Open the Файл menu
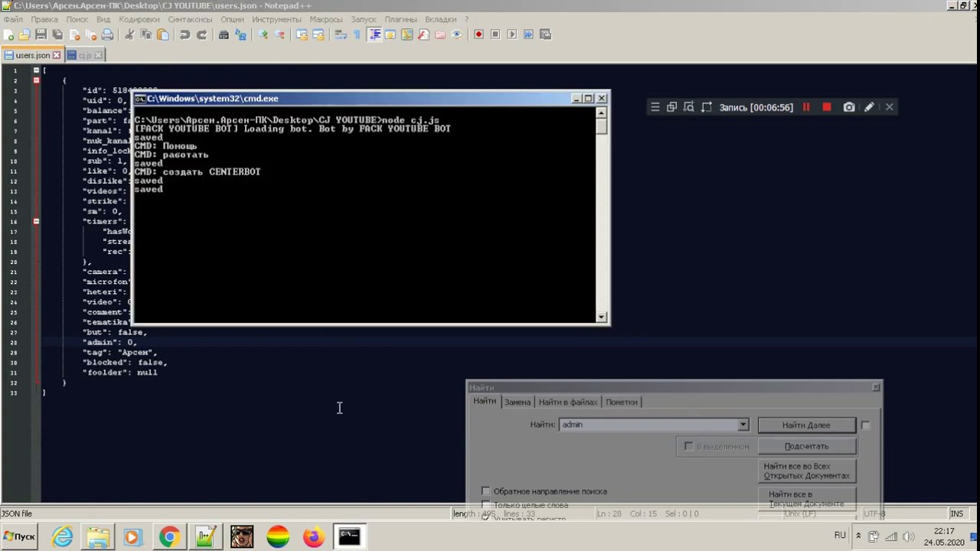The width and height of the screenshot is (980, 551). (x=13, y=19)
